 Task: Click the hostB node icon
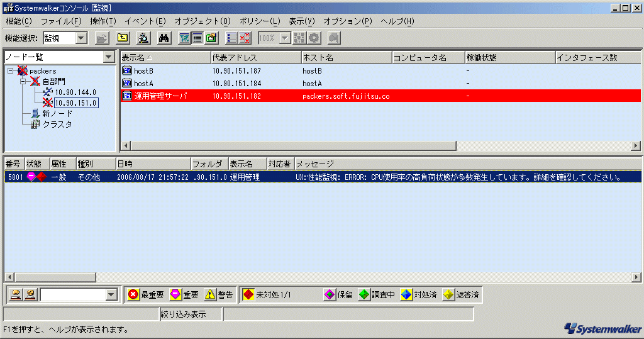click(x=127, y=70)
